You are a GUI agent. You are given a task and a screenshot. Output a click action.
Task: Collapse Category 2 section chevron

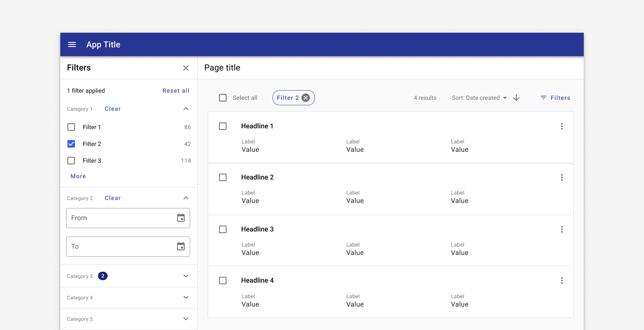point(186,198)
